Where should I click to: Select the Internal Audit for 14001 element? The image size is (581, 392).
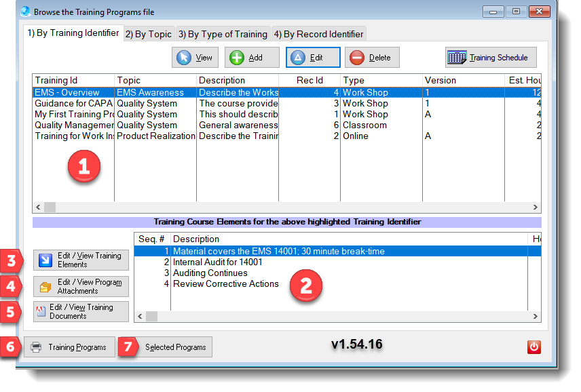[217, 262]
